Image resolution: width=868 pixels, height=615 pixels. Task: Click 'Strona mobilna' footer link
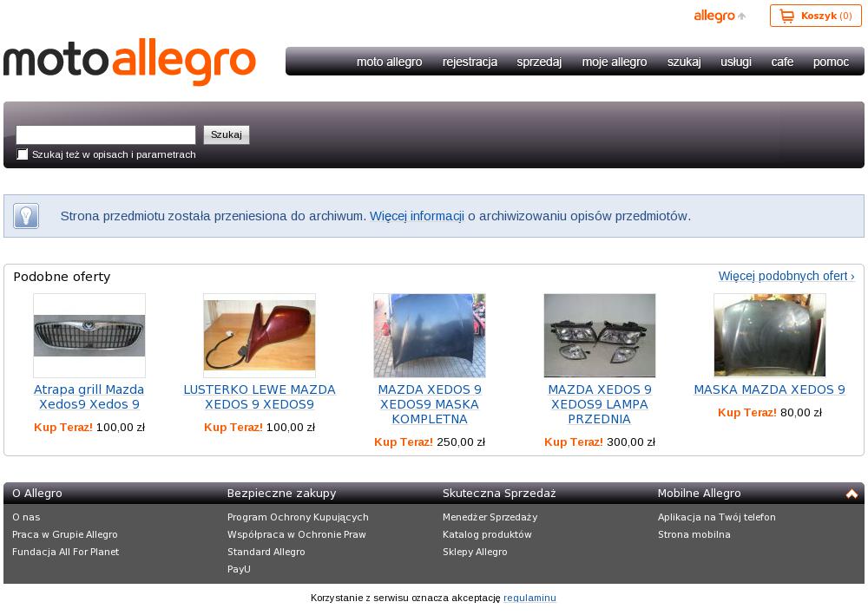coord(694,534)
